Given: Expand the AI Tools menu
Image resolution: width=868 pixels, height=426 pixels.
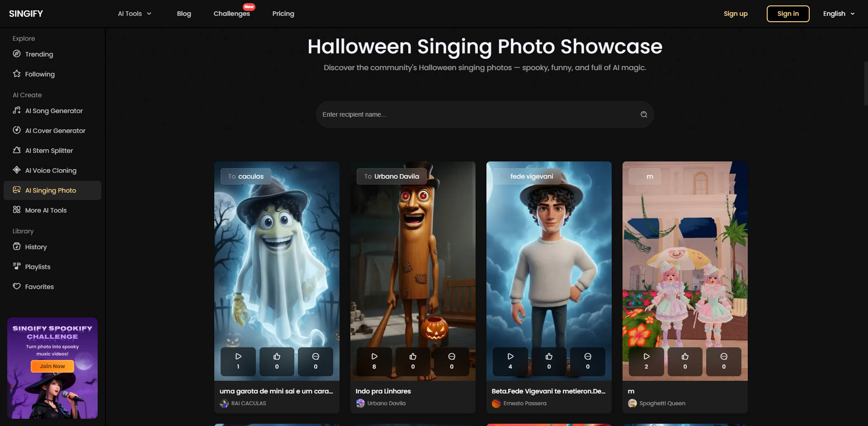Looking at the screenshot, I should (x=134, y=14).
